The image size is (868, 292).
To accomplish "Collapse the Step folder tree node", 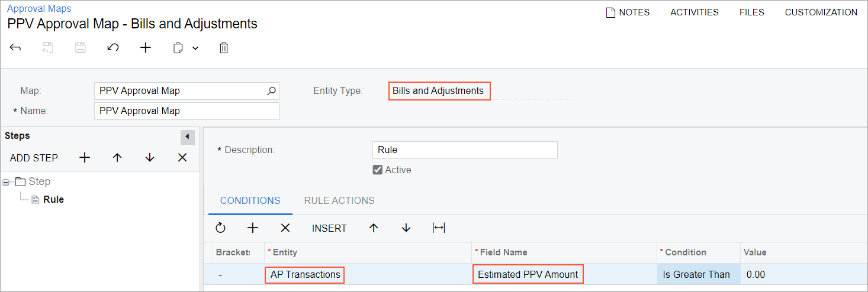I will [6, 182].
